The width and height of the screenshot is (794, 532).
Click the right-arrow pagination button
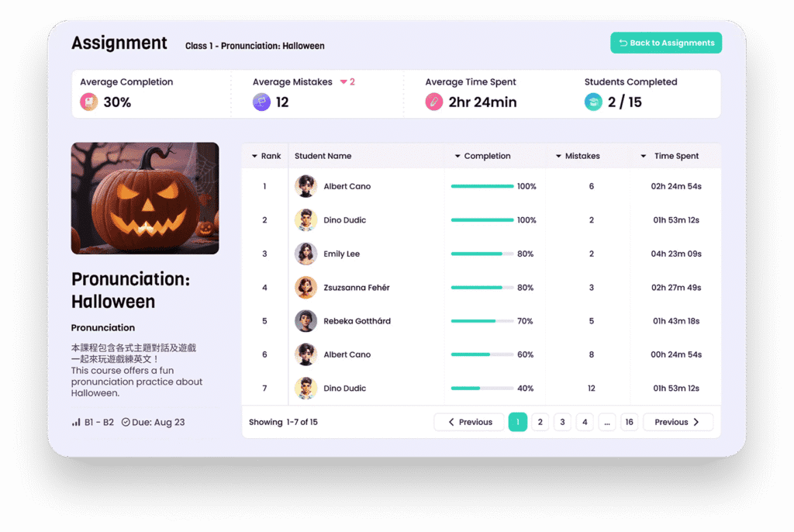click(678, 422)
